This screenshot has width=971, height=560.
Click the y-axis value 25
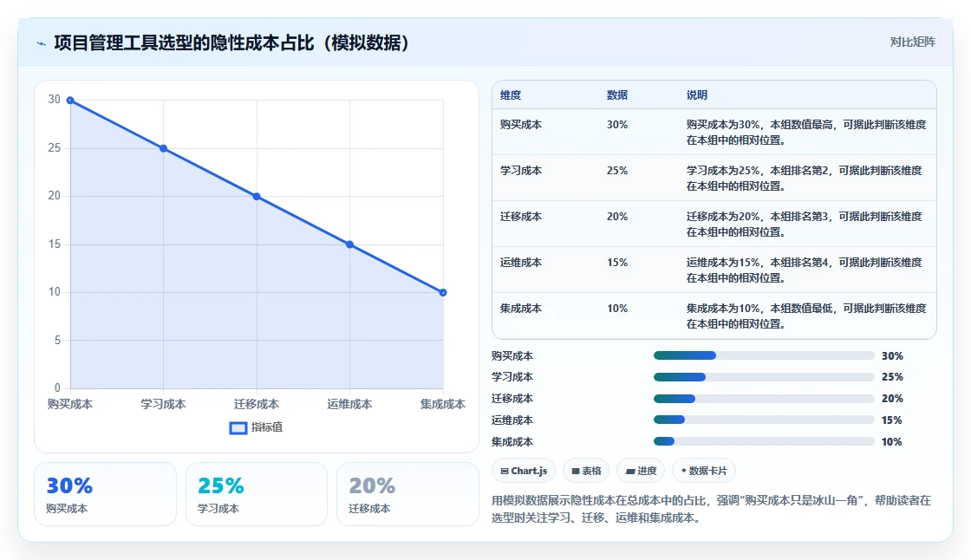coord(55,147)
